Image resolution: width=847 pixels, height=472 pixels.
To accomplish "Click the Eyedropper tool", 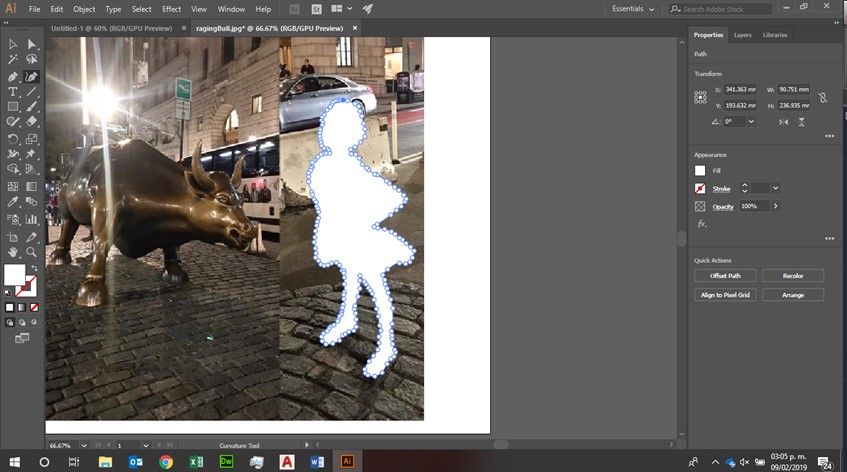I will 13,200.
